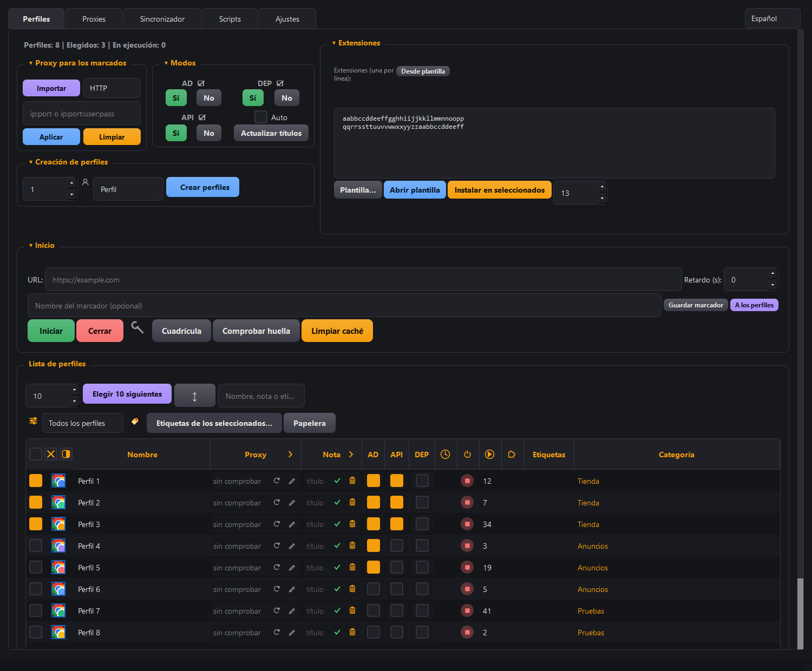The width and height of the screenshot is (812, 671).
Task: Click the tag-shaped column header icon
Action: (512, 455)
